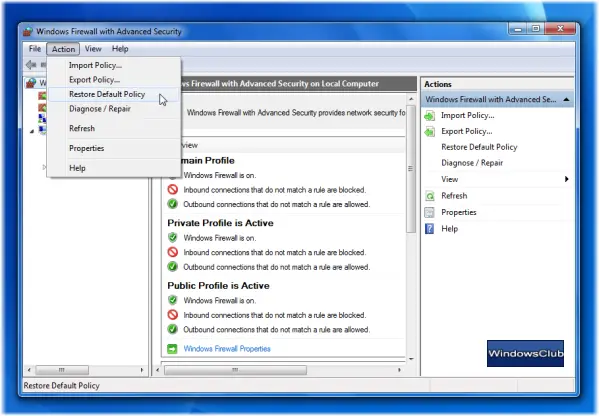This screenshot has width=599, height=416.
Task: Click Restore Default Policy in Actions pane
Action: [x=479, y=147]
